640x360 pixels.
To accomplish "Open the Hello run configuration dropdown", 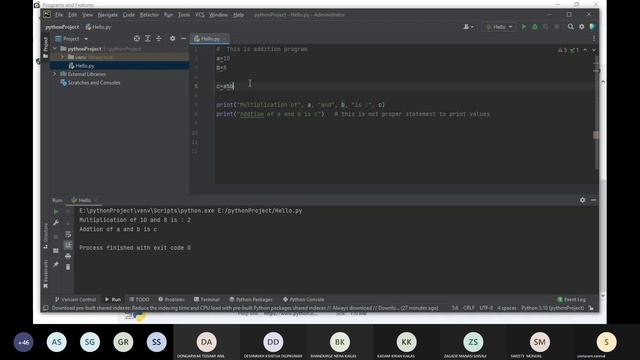I will tap(499, 27).
